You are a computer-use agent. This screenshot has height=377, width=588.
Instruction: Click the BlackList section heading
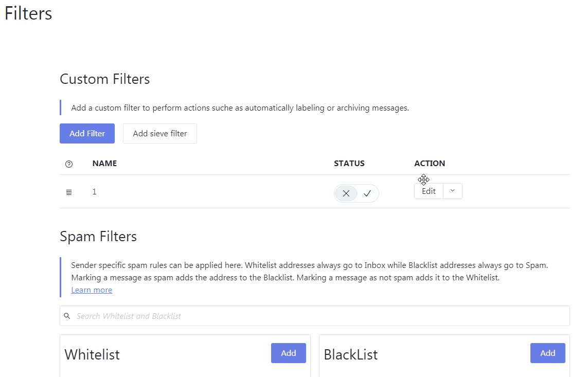(x=351, y=354)
